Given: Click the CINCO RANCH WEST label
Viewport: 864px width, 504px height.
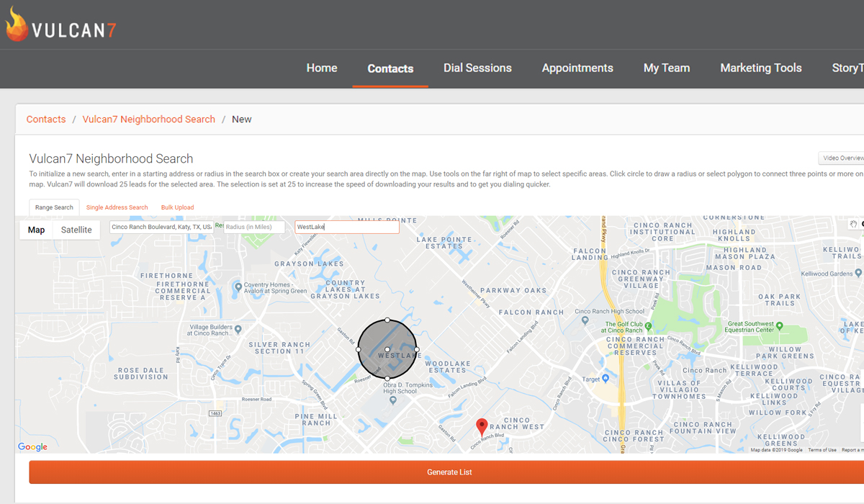Looking at the screenshot, I should pos(517,423).
